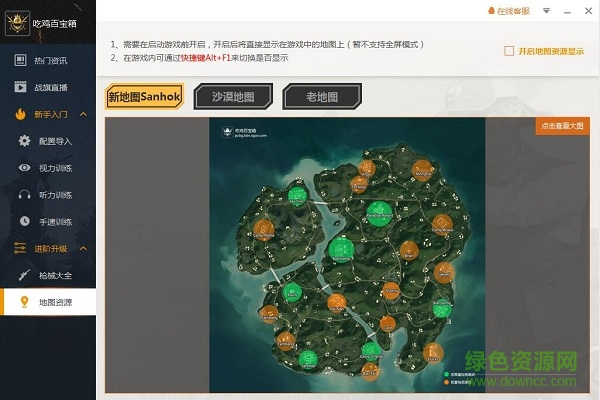Open the title bar dropdown menu triangle
The width and height of the screenshot is (600, 400).
546,11
